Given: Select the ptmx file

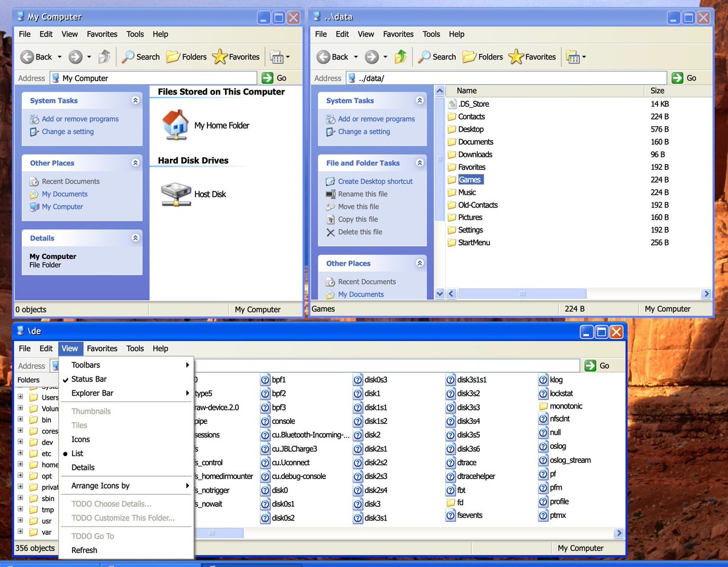Looking at the screenshot, I should 553,515.
